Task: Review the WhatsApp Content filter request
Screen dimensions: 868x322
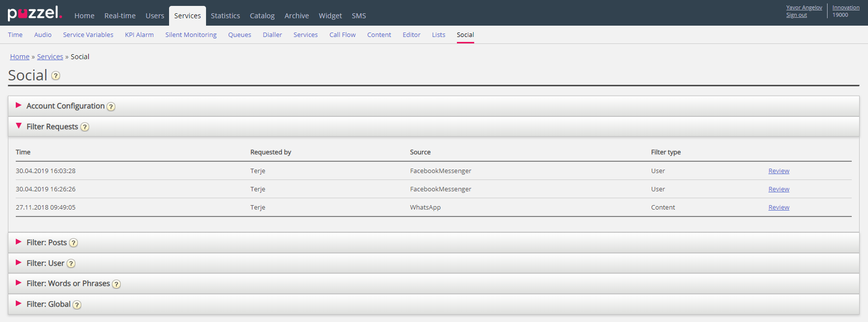Action: pos(778,208)
